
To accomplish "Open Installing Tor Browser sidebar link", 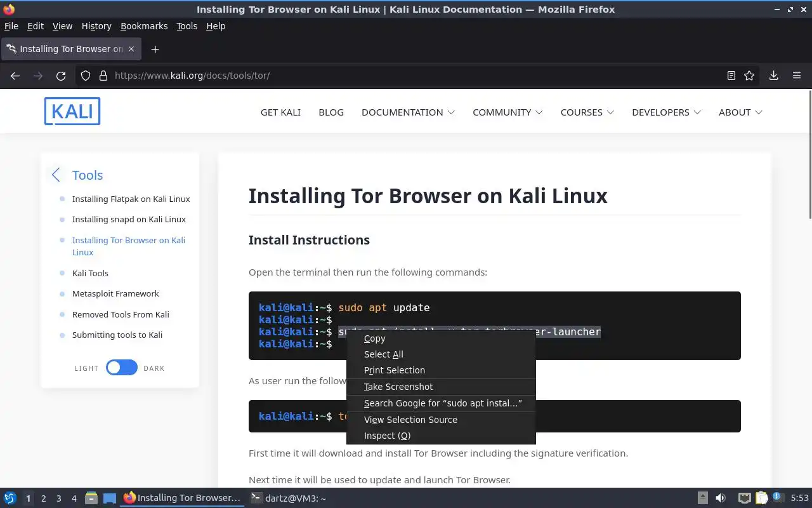I will [x=129, y=246].
